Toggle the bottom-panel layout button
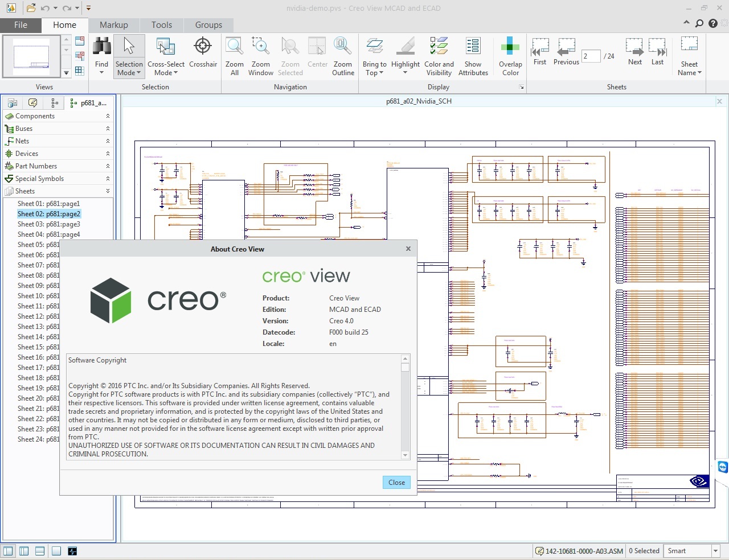Screen dimensions: 729x560 tap(40, 551)
